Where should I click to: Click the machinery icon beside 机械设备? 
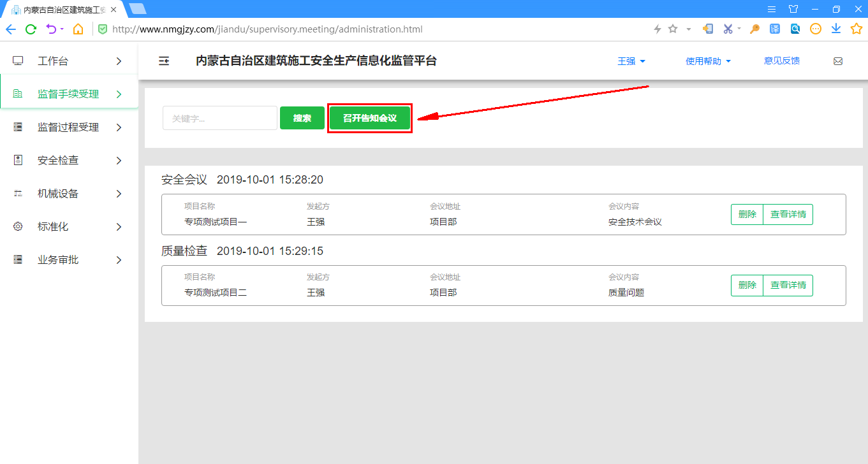point(18,194)
